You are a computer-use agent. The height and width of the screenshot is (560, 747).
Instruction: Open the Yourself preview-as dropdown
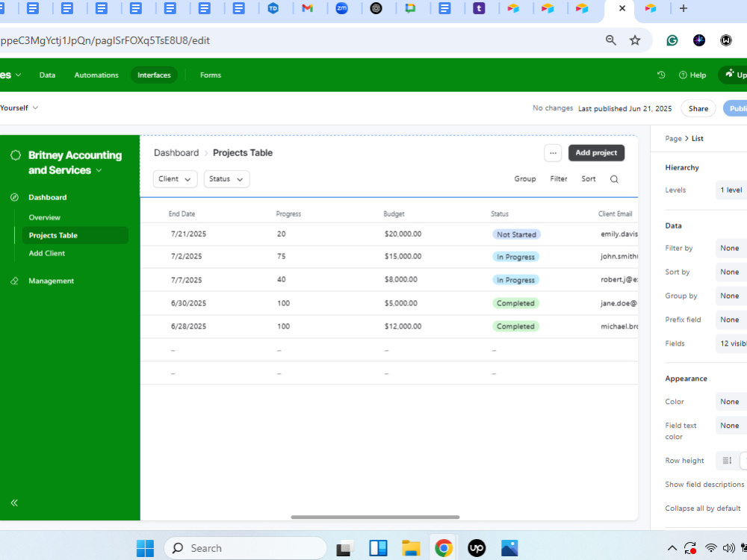(x=19, y=108)
